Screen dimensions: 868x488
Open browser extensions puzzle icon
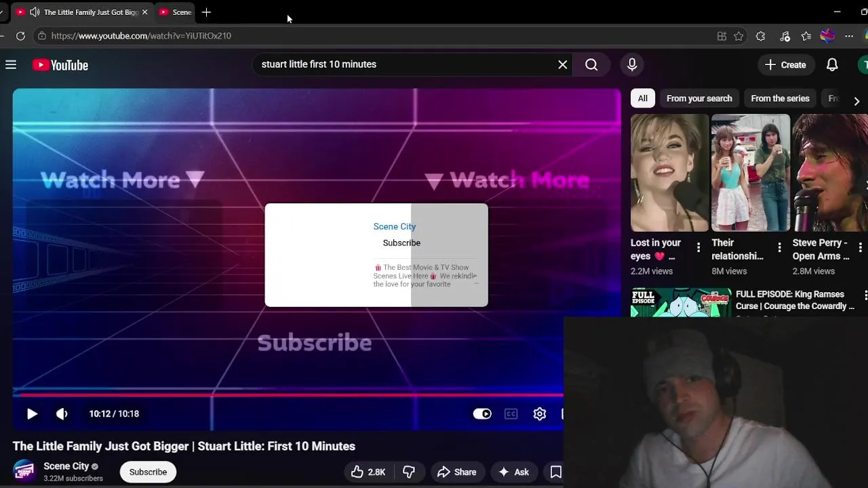760,36
